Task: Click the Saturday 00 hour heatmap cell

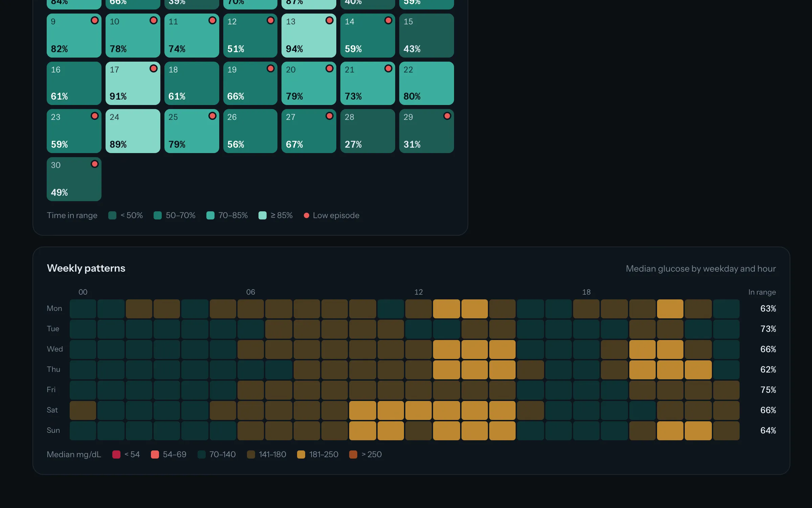Action: click(83, 410)
